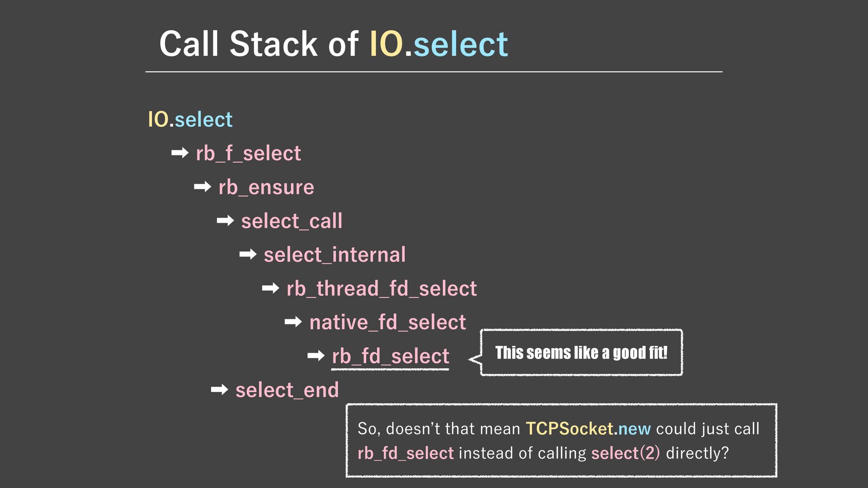
Task: Click the rb_thread_fd_select function name
Action: point(382,289)
